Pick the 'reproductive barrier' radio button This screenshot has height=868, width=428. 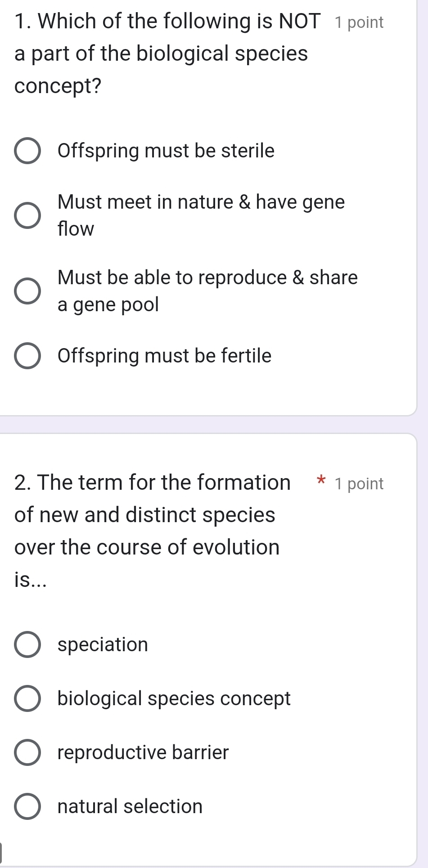[x=27, y=752]
